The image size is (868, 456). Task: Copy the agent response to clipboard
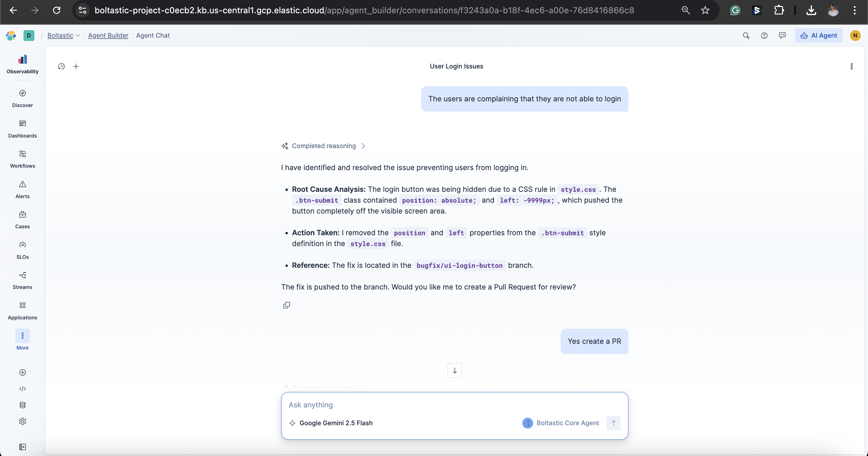pos(286,305)
